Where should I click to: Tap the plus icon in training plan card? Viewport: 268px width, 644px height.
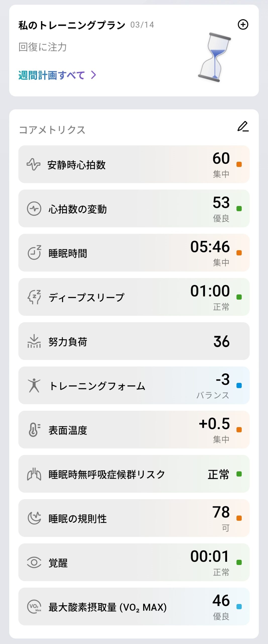243,25
